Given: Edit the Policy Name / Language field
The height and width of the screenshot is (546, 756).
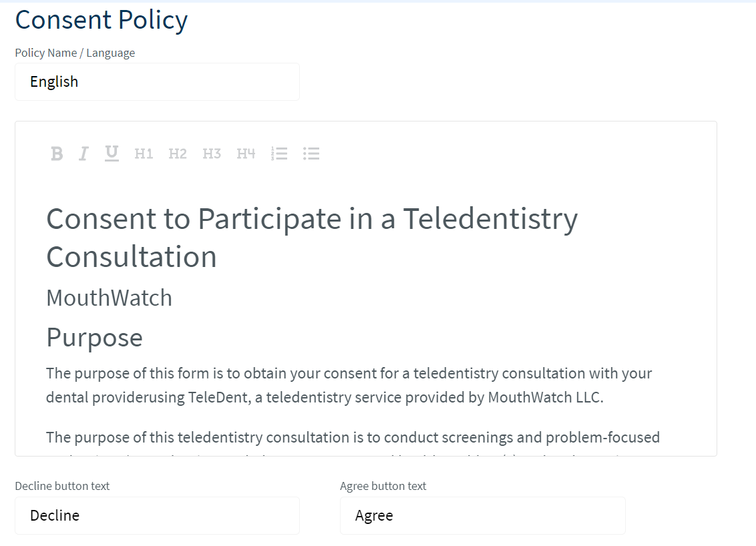Looking at the screenshot, I should tap(157, 82).
